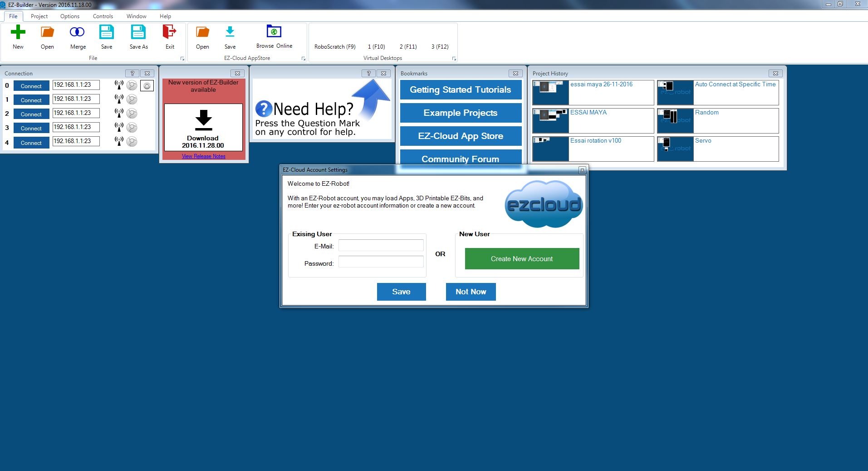Open the File ribbon tab
Viewport: 868px width, 471px height.
click(x=13, y=16)
